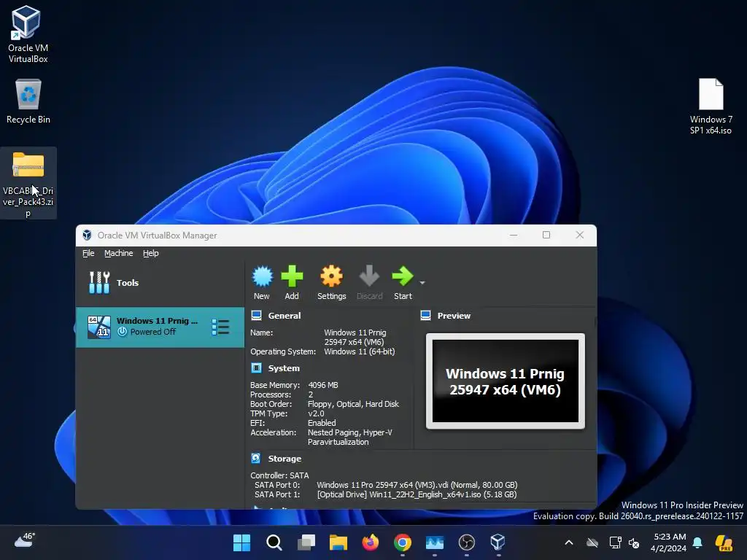Screen dimensions: 747x560
Task: Click the Discard toolbar icon
Action: pos(369,283)
